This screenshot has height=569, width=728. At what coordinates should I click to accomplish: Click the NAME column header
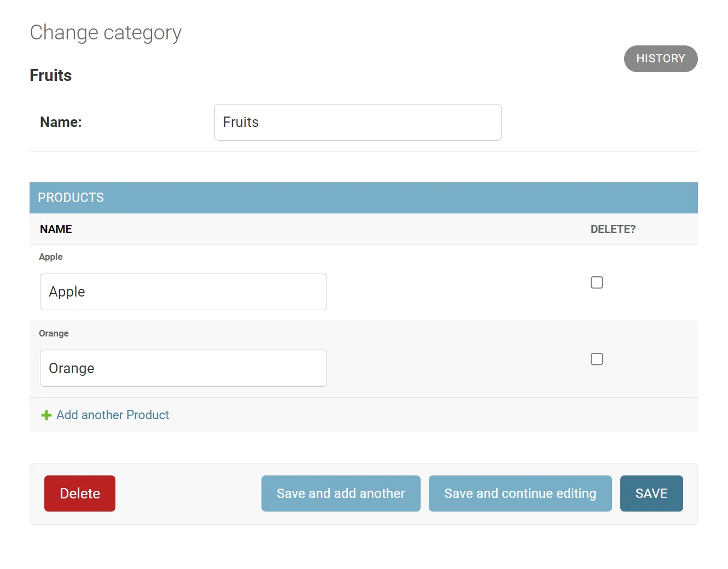(x=56, y=229)
